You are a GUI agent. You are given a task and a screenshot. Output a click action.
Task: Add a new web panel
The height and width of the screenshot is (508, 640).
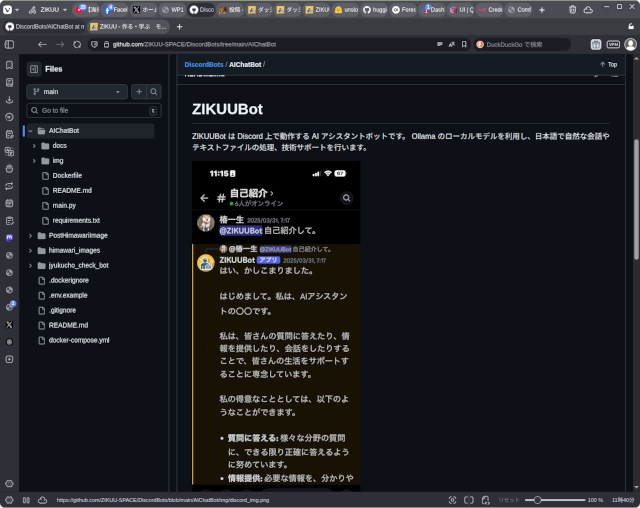[9, 359]
